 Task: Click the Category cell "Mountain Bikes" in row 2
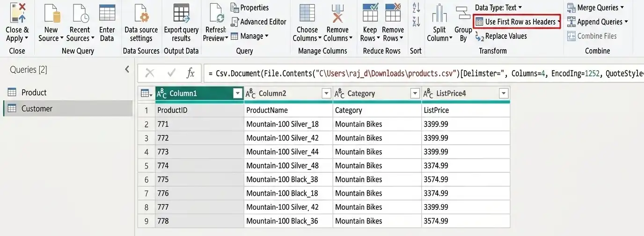click(x=377, y=124)
